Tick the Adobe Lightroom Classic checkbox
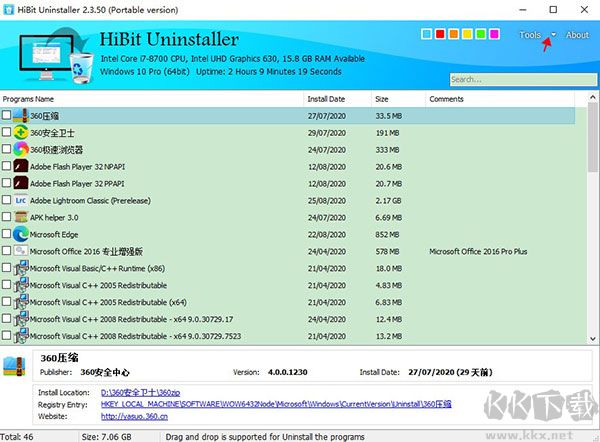600x442 pixels. [6, 199]
